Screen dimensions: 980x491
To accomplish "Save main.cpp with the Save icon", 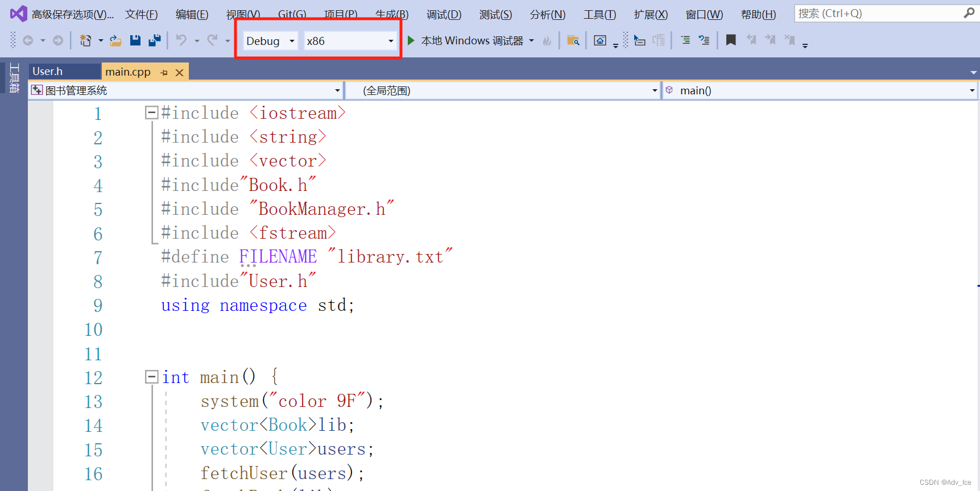I will coord(135,40).
